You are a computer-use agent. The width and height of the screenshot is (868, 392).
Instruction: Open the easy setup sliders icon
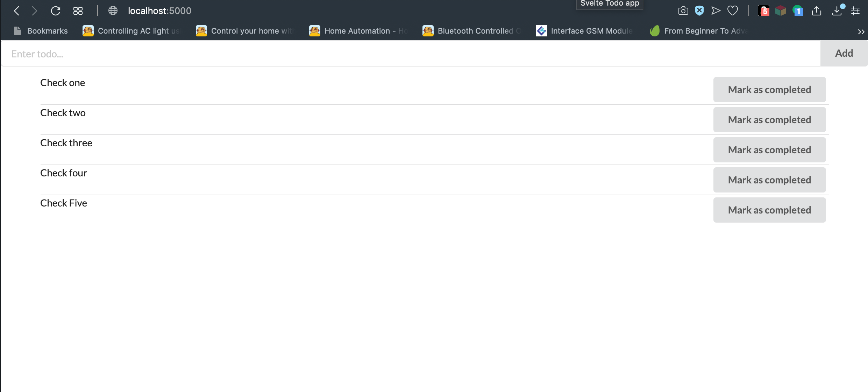click(x=855, y=11)
